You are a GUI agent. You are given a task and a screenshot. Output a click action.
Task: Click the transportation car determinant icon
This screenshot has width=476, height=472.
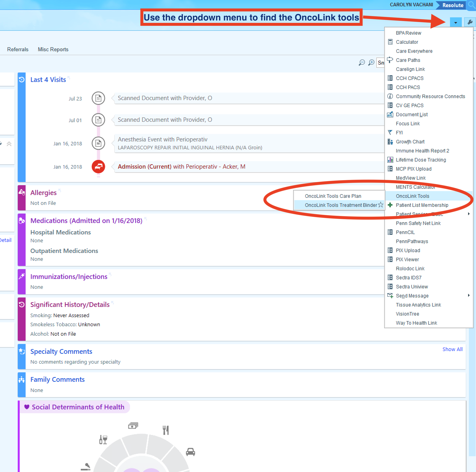[x=191, y=452]
